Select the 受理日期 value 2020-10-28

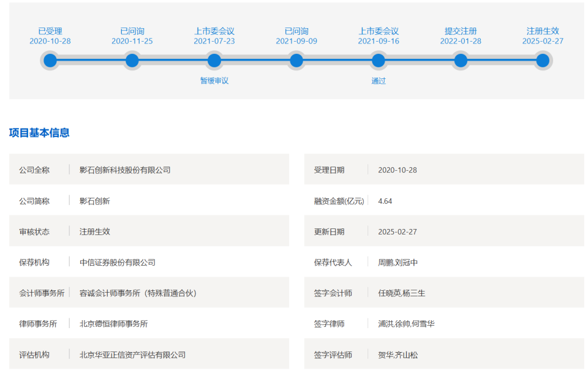pyautogui.click(x=398, y=170)
